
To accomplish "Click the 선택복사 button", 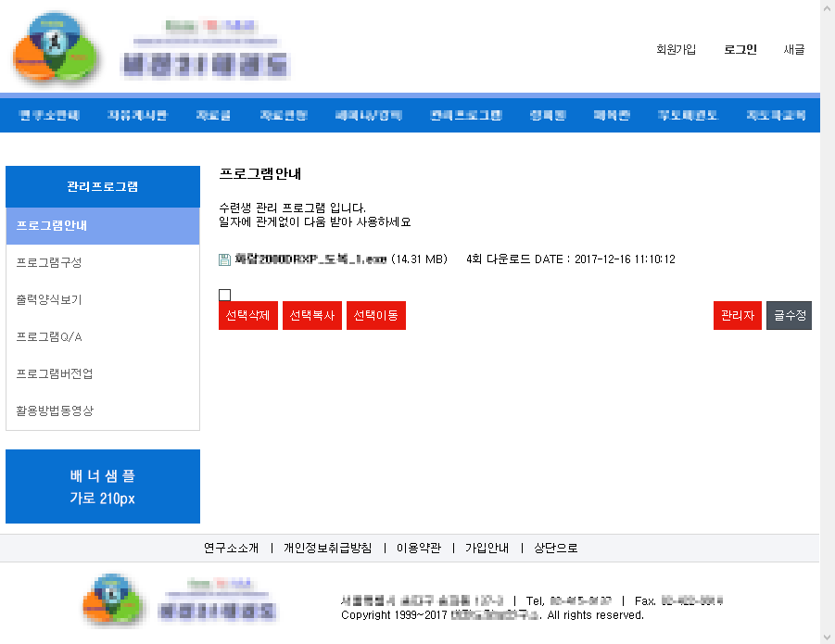I will [x=311, y=315].
